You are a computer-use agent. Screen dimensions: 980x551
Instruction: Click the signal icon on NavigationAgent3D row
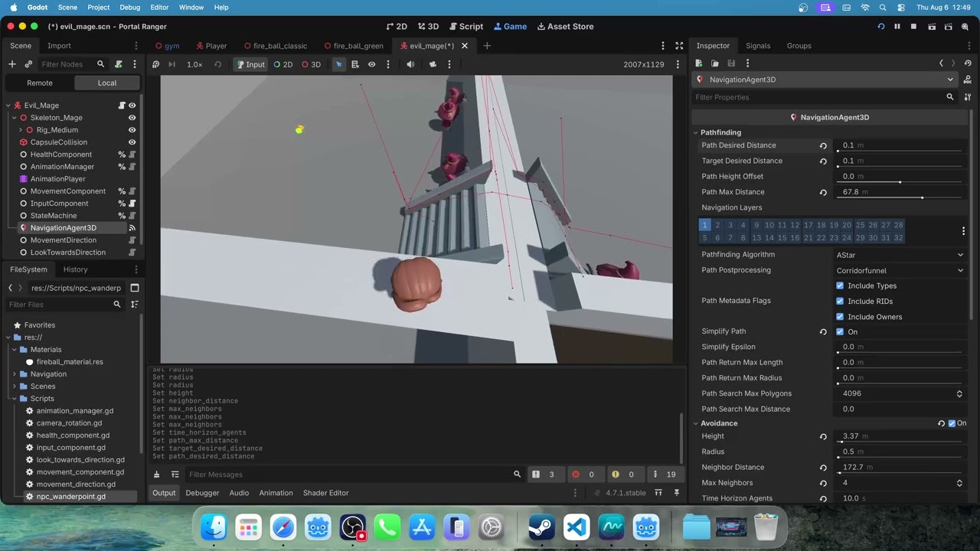pos(132,228)
